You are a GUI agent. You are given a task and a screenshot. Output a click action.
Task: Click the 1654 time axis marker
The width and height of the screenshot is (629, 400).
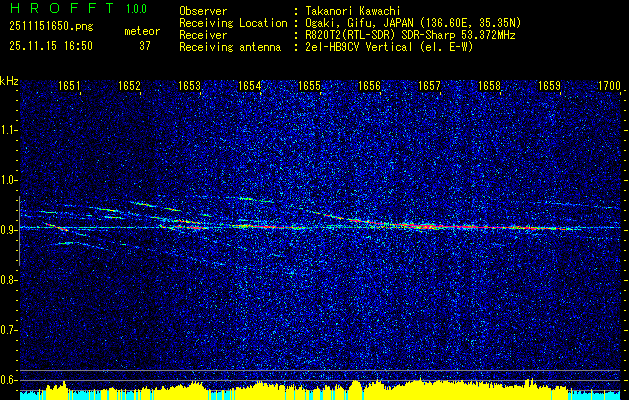[249, 86]
